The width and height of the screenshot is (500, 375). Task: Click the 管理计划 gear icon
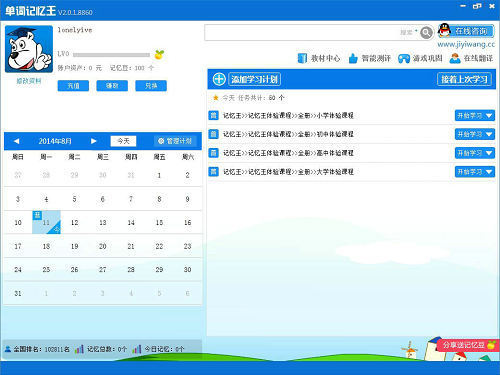161,141
